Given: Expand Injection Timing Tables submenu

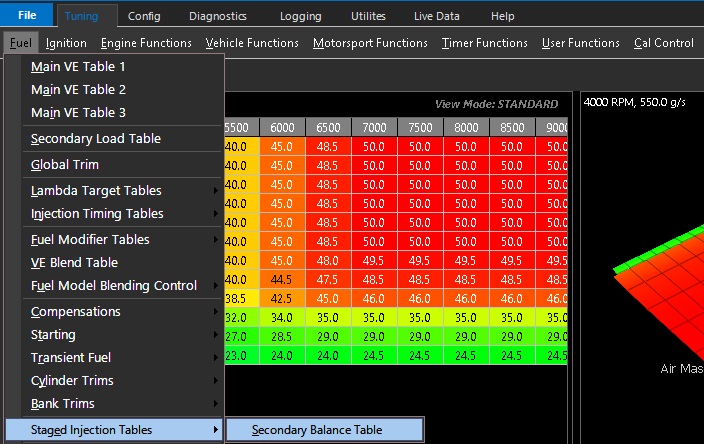Looking at the screenshot, I should 97,214.
